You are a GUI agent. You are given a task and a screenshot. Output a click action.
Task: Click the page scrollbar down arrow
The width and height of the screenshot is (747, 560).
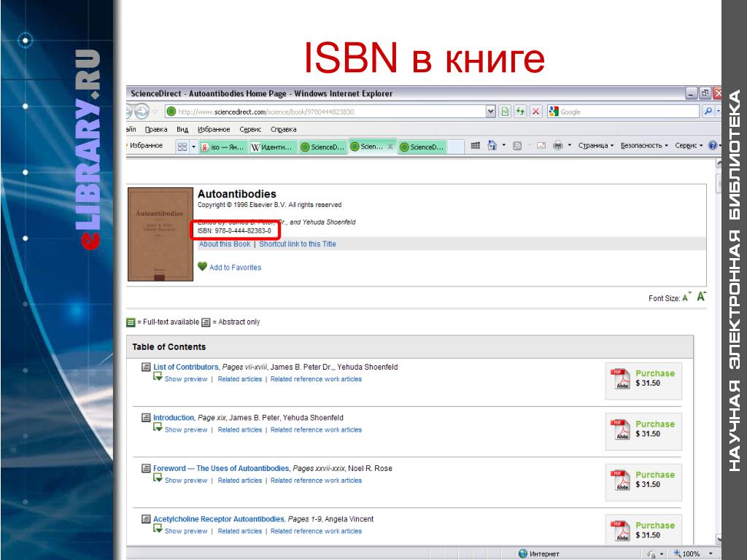pyautogui.click(x=719, y=539)
